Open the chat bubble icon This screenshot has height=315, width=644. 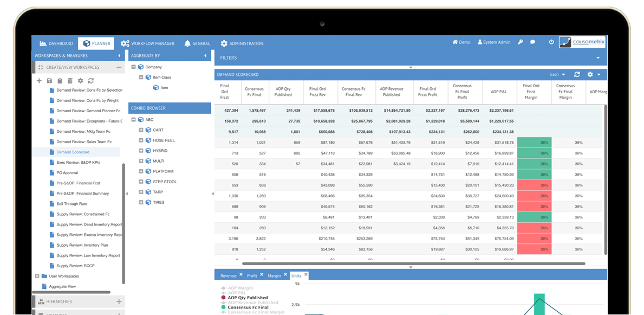click(x=532, y=42)
